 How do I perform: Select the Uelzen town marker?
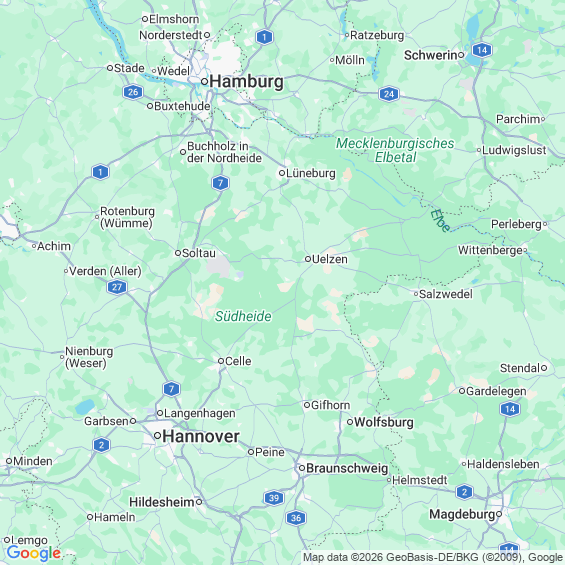(x=308, y=259)
